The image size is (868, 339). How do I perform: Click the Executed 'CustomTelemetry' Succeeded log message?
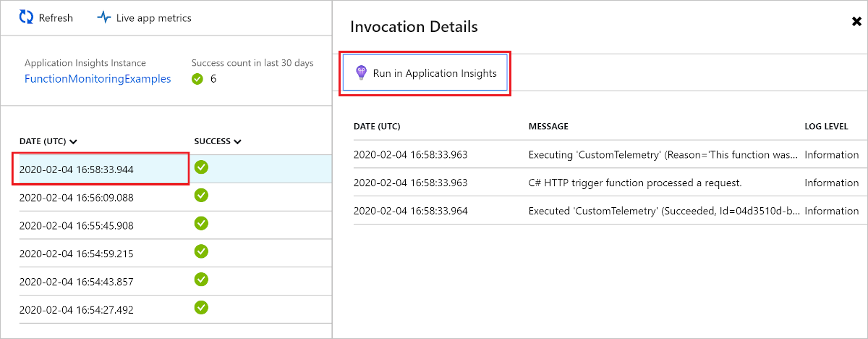(x=663, y=211)
